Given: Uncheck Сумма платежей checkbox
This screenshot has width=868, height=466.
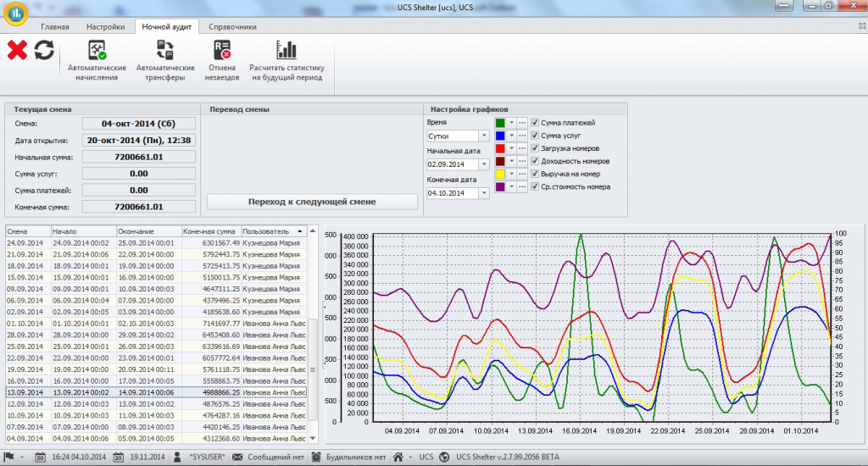Looking at the screenshot, I should pos(535,122).
